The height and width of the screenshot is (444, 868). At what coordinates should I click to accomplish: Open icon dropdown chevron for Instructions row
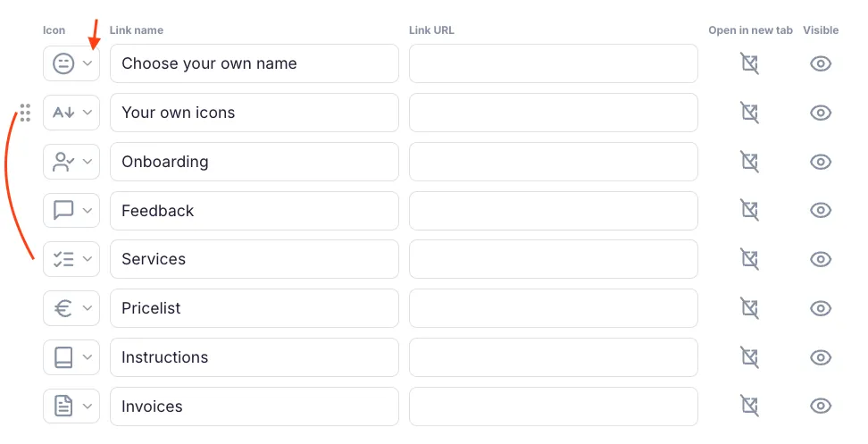click(88, 357)
